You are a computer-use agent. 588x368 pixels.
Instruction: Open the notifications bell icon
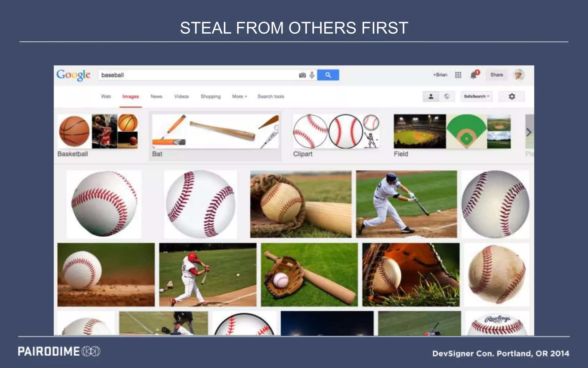point(474,75)
